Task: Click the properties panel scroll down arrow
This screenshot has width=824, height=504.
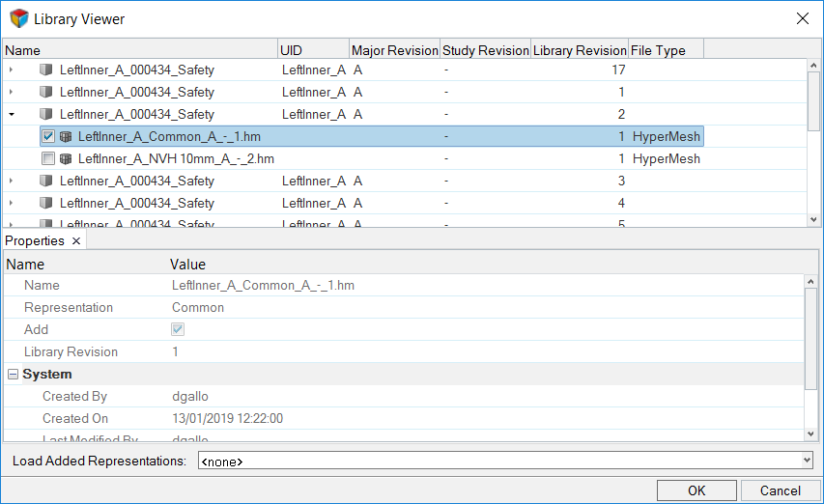Action: 810,434
